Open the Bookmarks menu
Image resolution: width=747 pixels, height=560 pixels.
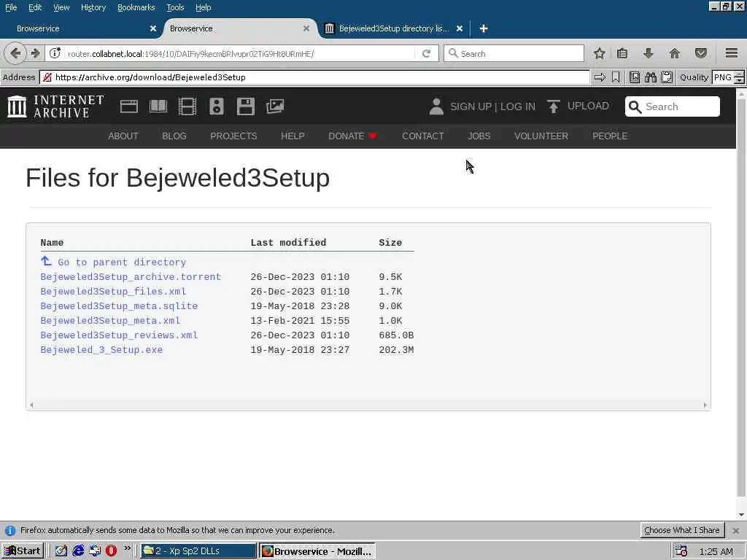136,7
